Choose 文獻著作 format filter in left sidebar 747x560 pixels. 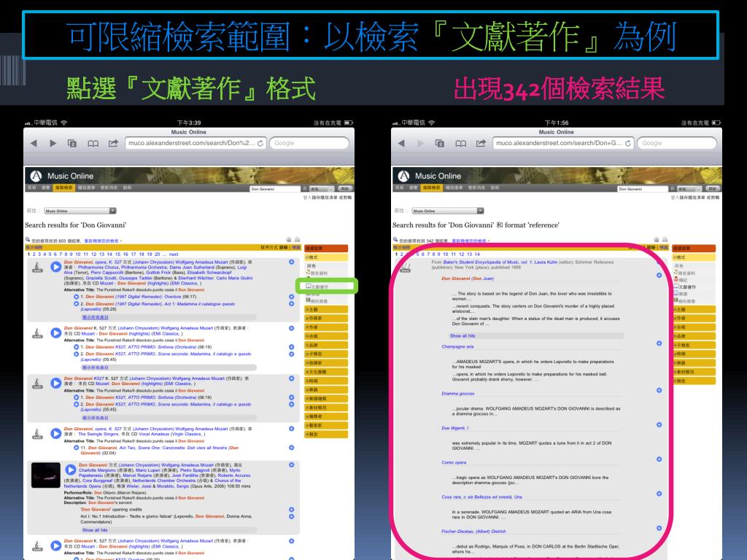(x=317, y=287)
